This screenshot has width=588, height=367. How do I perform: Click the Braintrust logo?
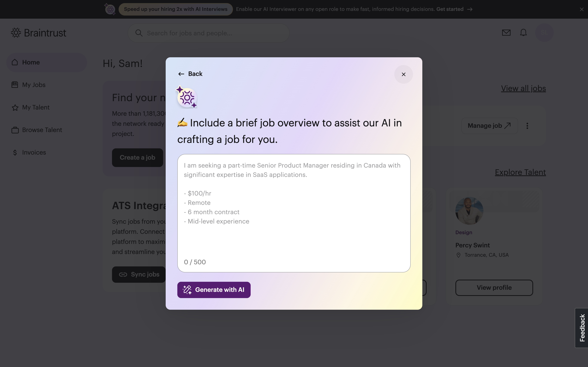38,33
